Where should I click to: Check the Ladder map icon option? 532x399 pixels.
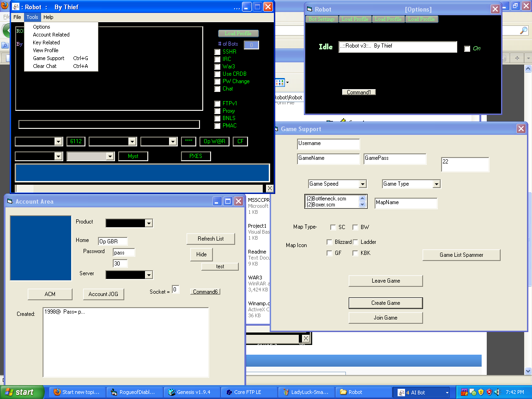[356, 242]
